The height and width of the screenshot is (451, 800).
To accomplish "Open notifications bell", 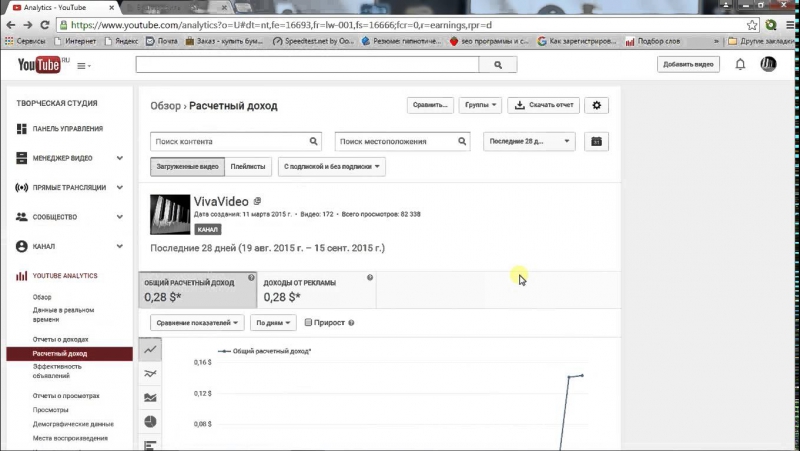I will 740,64.
